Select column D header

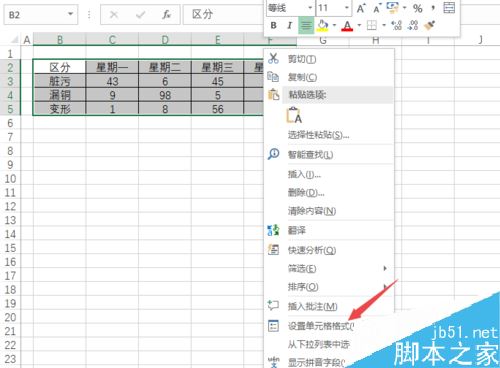165,40
